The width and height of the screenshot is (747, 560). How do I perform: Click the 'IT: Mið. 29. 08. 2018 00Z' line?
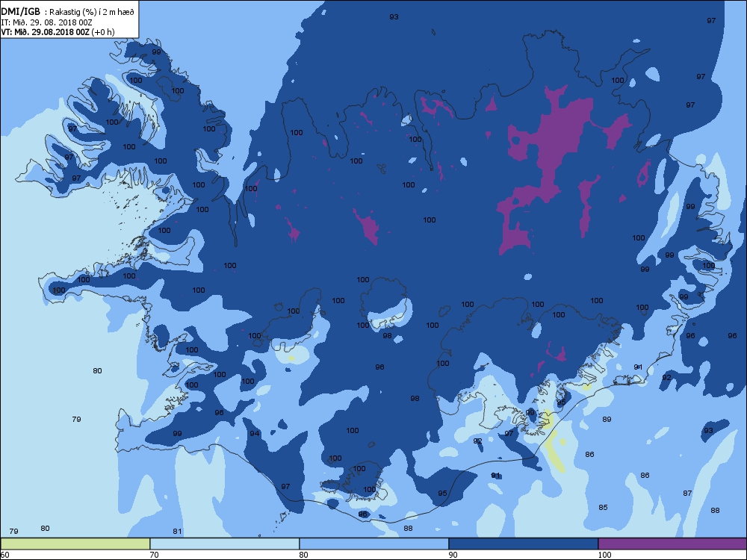click(x=46, y=22)
